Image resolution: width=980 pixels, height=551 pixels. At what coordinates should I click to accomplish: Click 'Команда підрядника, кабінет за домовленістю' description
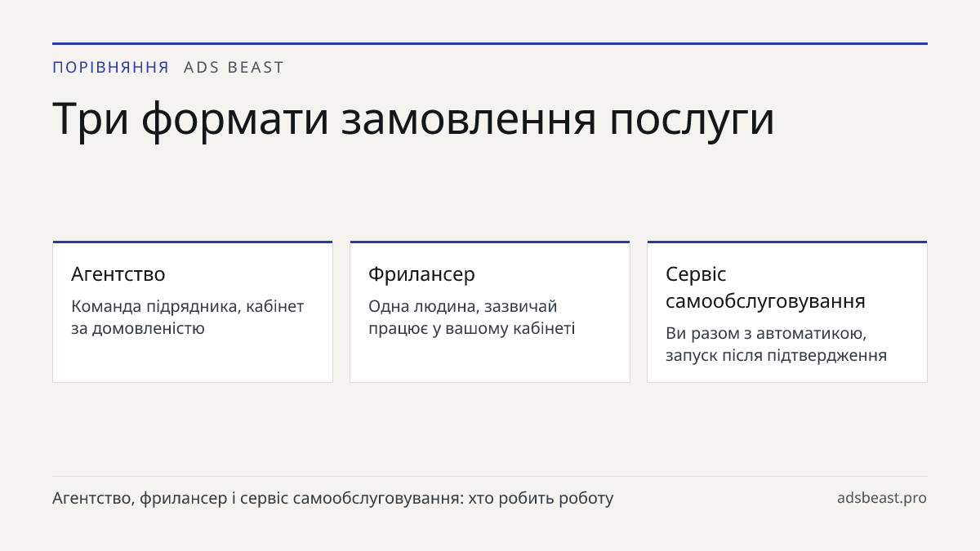tap(188, 318)
